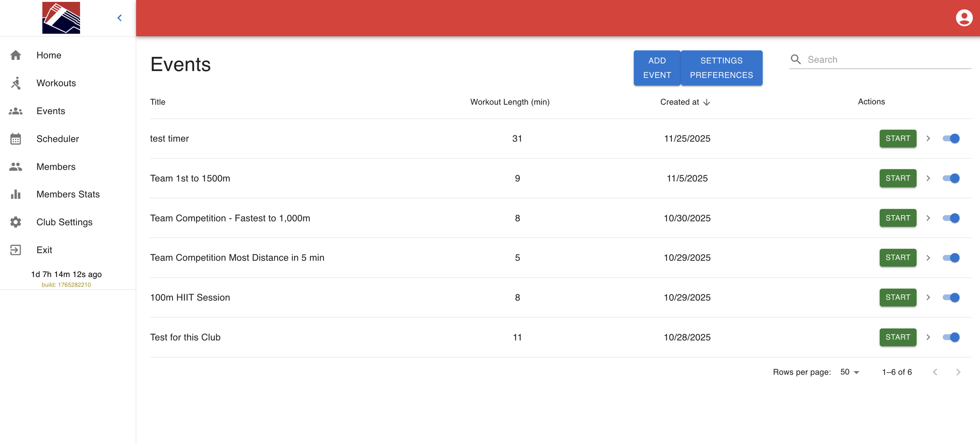Start the Team 1st to 1500m event
This screenshot has height=444, width=980.
[898, 178]
